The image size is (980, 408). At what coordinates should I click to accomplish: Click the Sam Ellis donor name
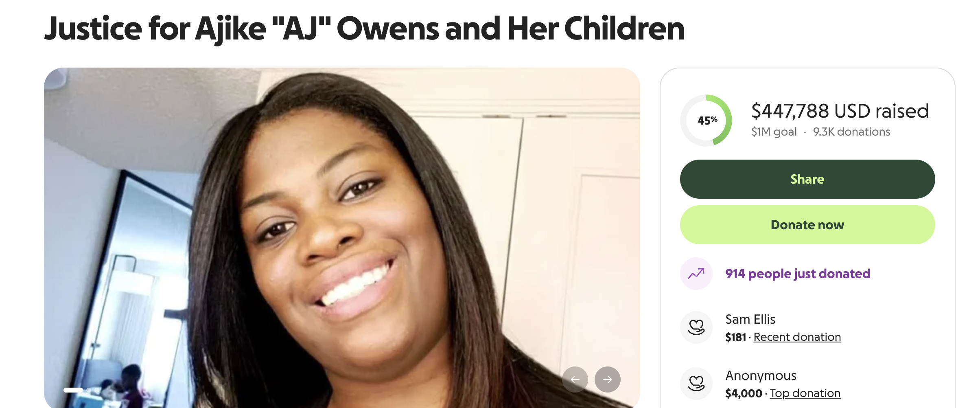pos(750,319)
